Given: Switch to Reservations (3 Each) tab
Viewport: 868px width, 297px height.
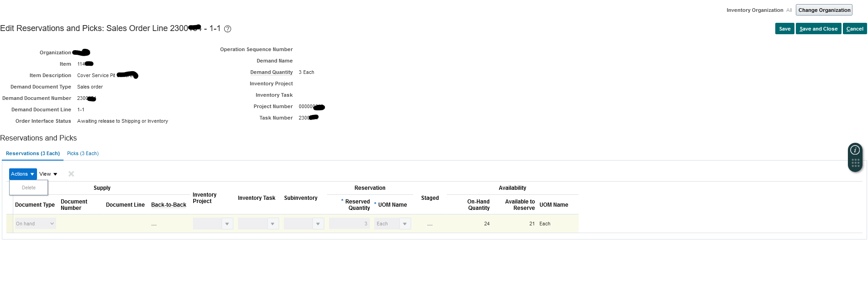Looking at the screenshot, I should pos(33,153).
